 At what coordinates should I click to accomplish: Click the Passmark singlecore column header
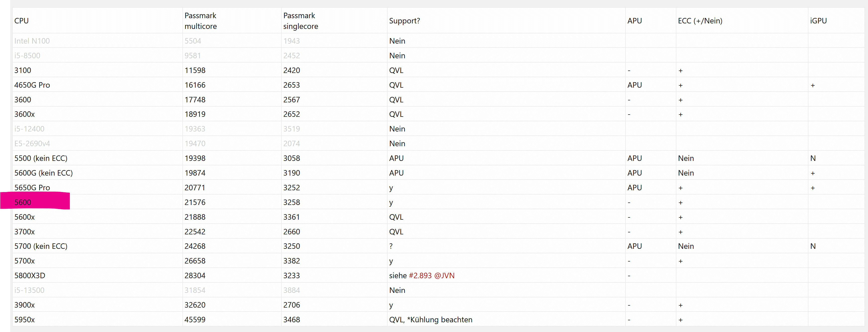[300, 21]
